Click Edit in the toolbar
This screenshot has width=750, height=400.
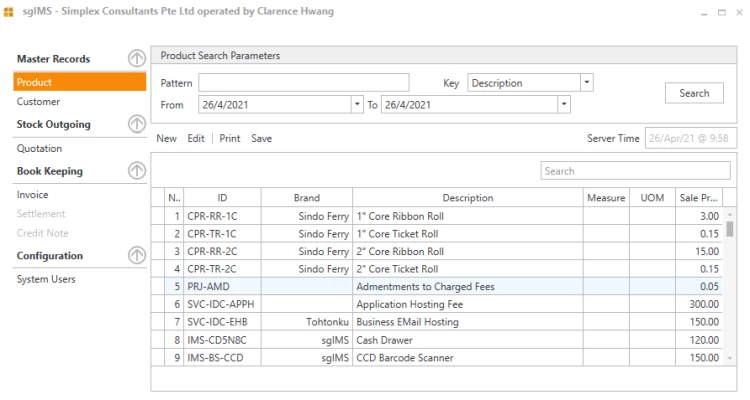click(196, 138)
